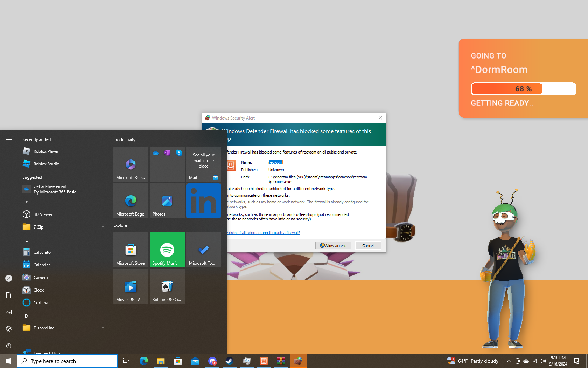
Task: Open Steam from the taskbar
Action: point(230,361)
